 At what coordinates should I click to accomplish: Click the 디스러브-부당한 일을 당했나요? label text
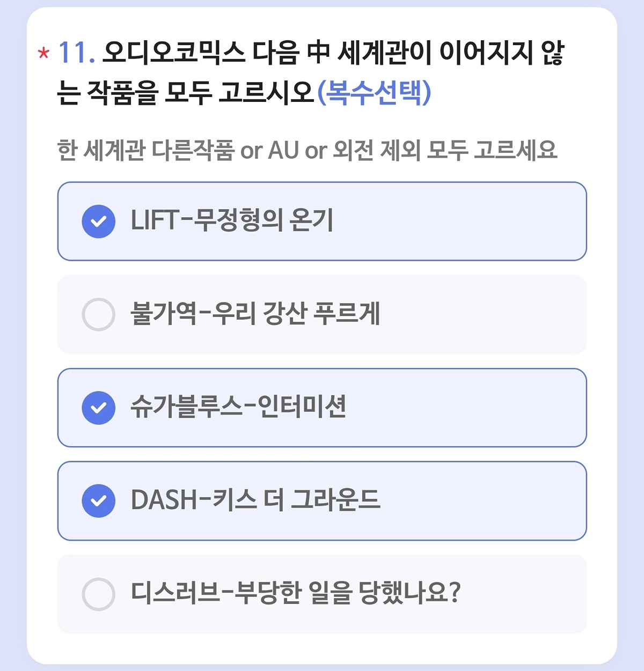click(x=296, y=593)
